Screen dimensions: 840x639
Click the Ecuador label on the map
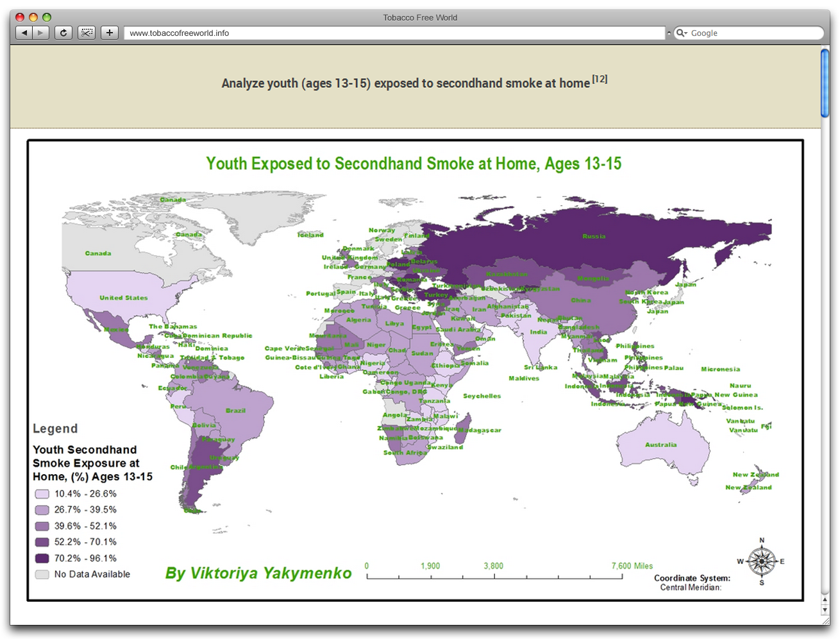coord(173,388)
